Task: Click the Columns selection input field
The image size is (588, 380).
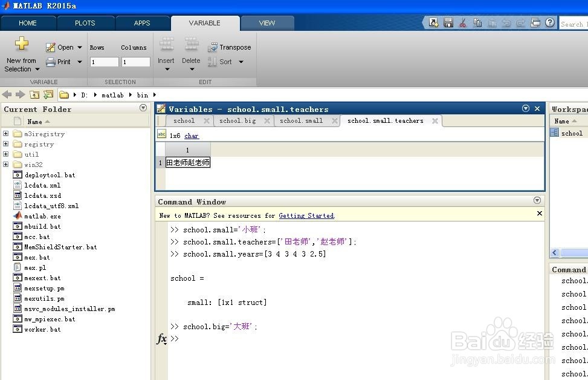Action: click(136, 62)
